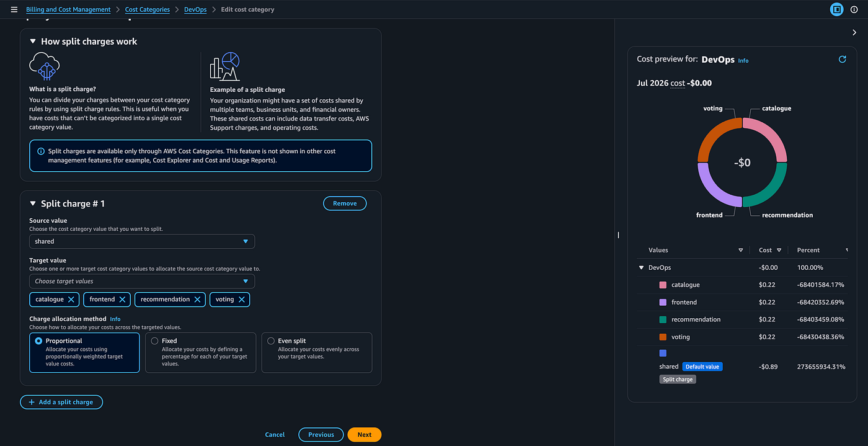Sort table by Cost column arrow
Screen dimensions: 868x446
(779, 250)
